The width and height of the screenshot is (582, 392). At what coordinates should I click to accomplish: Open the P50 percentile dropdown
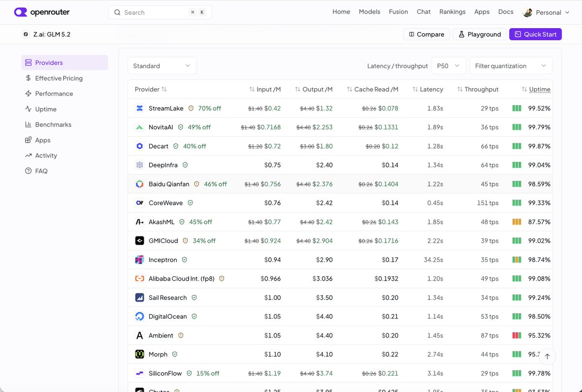pyautogui.click(x=449, y=66)
